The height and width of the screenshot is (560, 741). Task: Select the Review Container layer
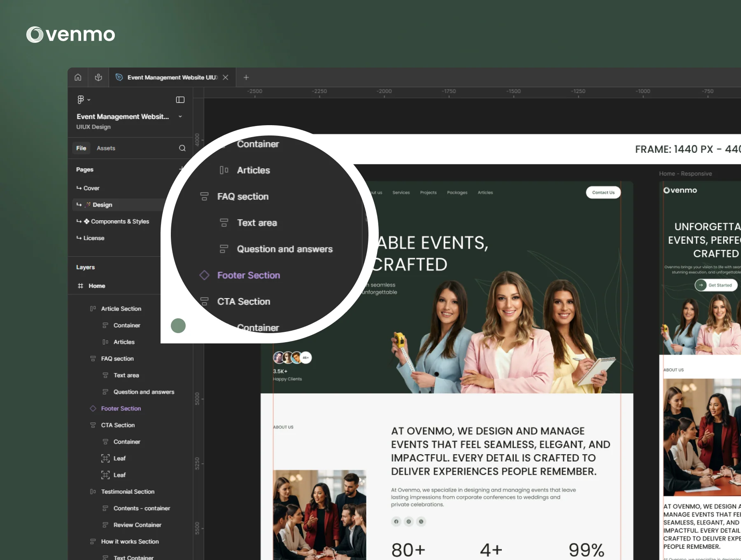coord(137,525)
